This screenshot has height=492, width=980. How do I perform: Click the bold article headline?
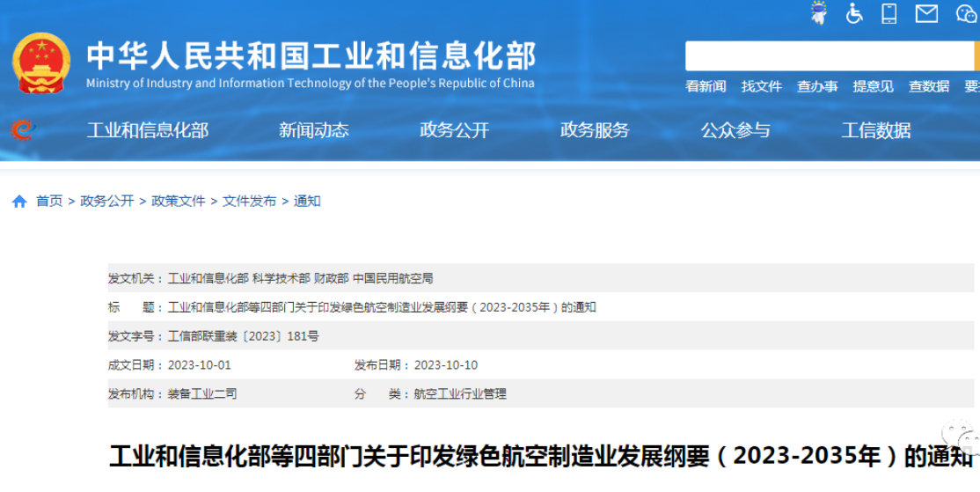(541, 457)
